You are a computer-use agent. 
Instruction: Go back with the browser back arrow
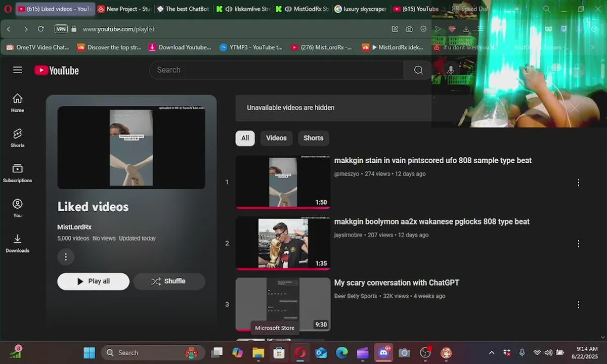point(9,29)
